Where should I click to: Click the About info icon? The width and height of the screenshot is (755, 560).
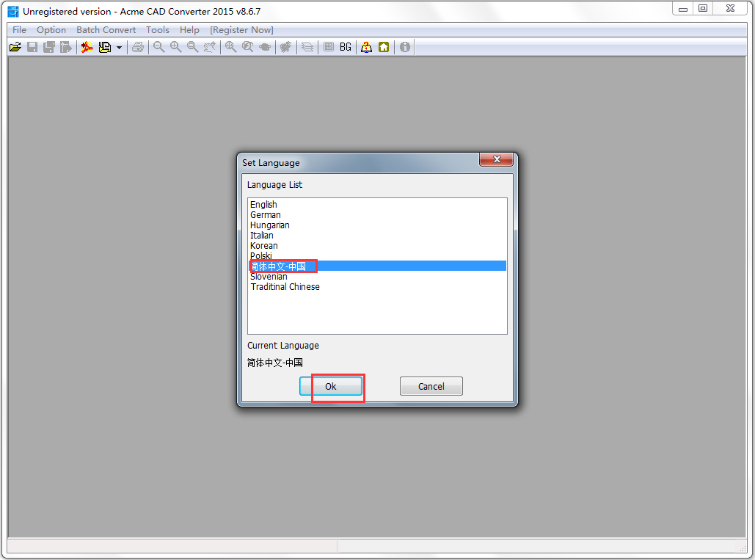(x=404, y=47)
